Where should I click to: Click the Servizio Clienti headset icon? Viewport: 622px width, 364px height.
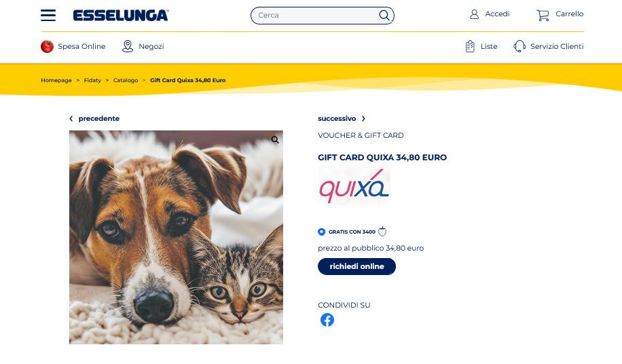click(x=519, y=46)
